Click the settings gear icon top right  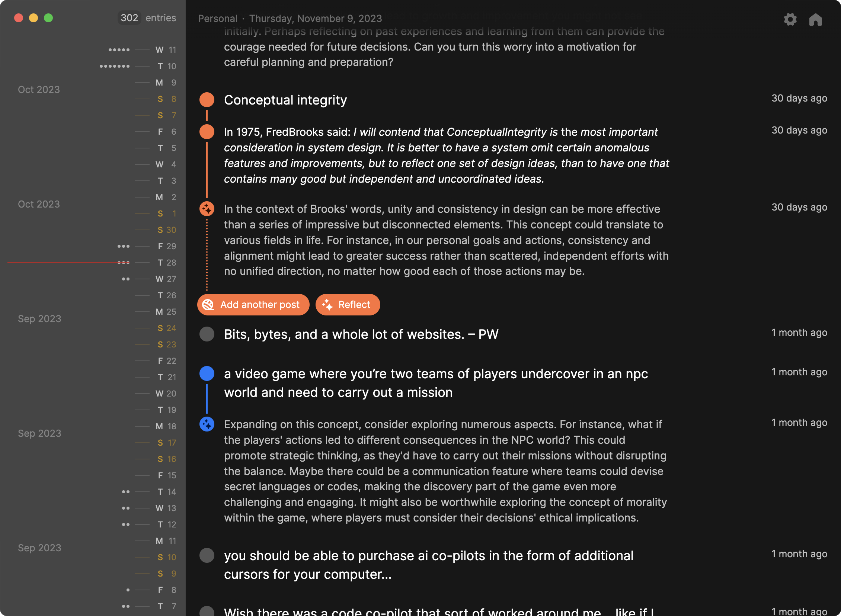790,19
